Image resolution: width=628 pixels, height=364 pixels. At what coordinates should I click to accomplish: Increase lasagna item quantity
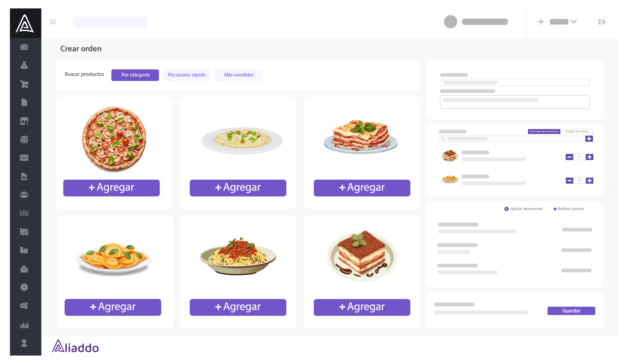[590, 157]
